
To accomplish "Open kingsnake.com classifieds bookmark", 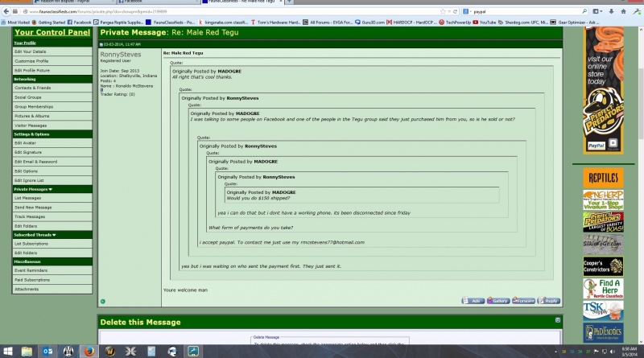I will point(224,23).
